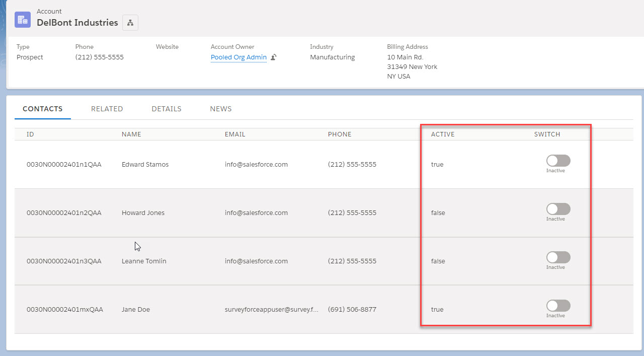The width and height of the screenshot is (644, 356).
Task: Toggle the switch for Edward Stamos
Action: click(558, 161)
